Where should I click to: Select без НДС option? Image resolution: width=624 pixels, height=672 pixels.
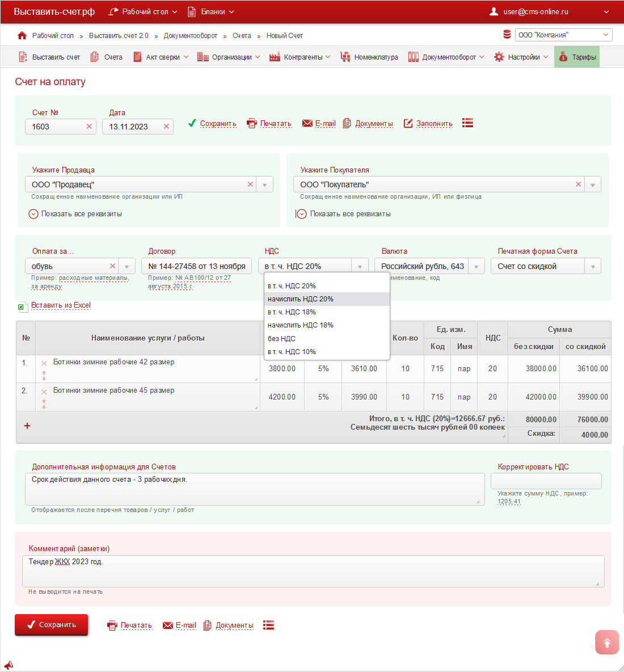pyautogui.click(x=327, y=339)
